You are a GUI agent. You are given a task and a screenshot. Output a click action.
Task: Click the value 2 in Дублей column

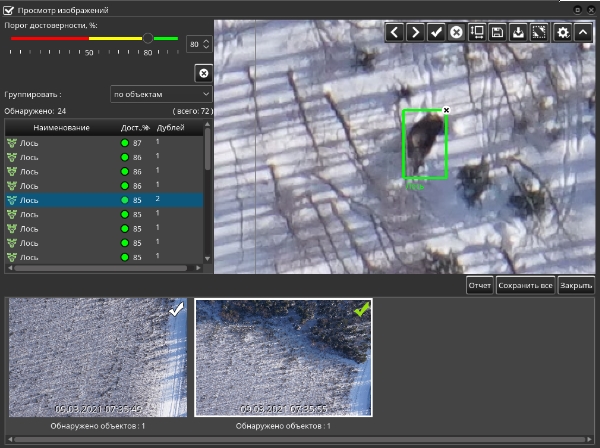tap(158, 199)
